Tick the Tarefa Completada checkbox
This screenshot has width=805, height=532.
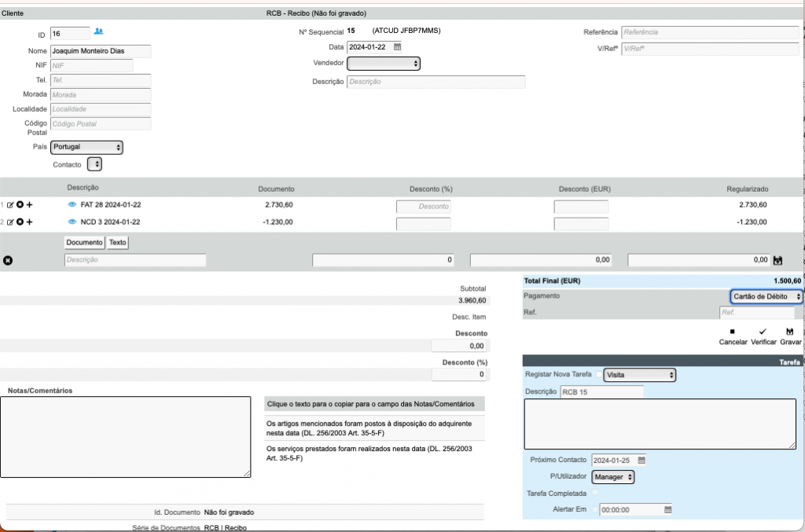595,493
